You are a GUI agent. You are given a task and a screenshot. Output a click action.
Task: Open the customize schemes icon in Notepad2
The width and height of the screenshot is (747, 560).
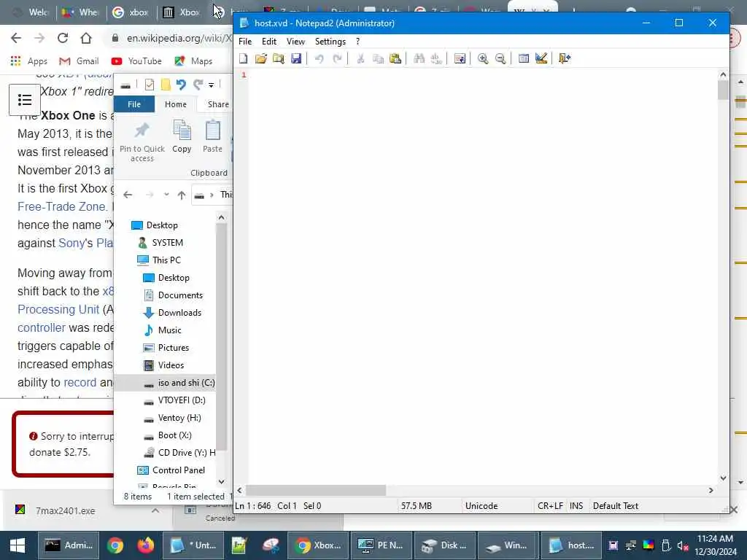[541, 58]
